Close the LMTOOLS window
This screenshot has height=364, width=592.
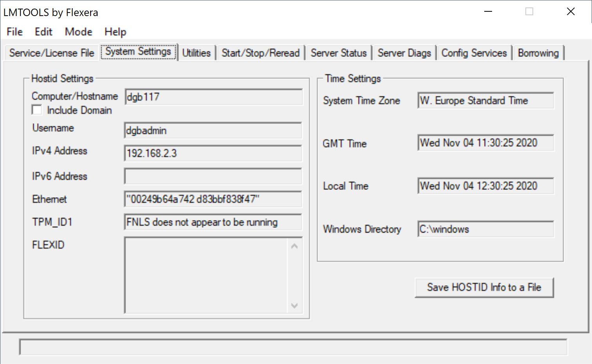click(570, 12)
